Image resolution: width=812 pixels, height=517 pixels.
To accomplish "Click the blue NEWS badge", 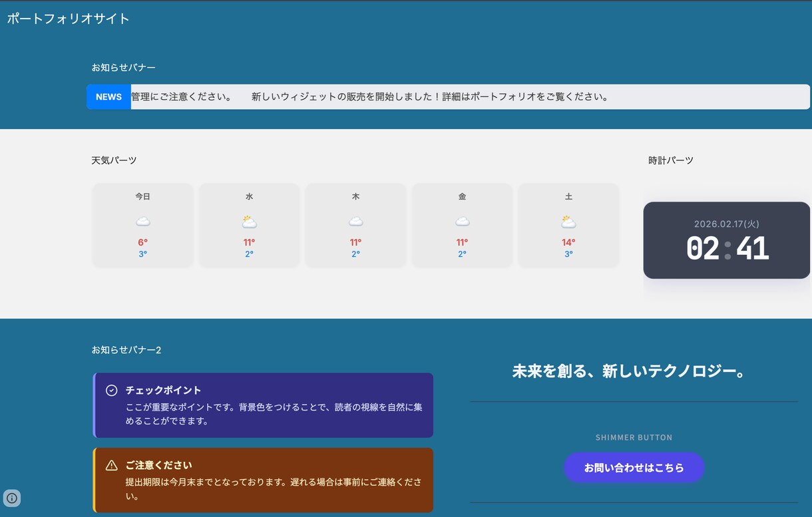I will click(x=108, y=96).
